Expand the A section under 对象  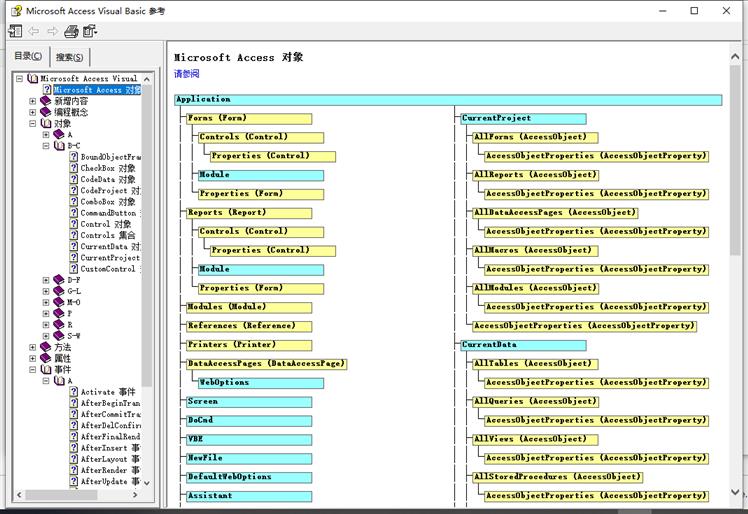[46, 135]
